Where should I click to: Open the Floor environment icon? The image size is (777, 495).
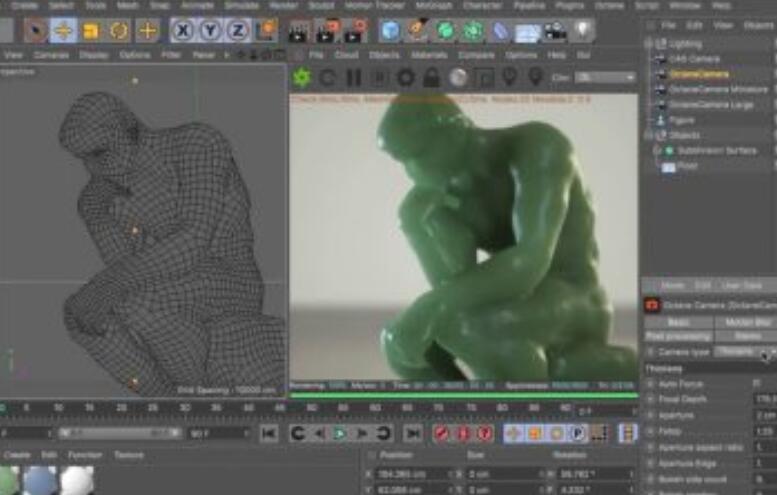coord(527,32)
